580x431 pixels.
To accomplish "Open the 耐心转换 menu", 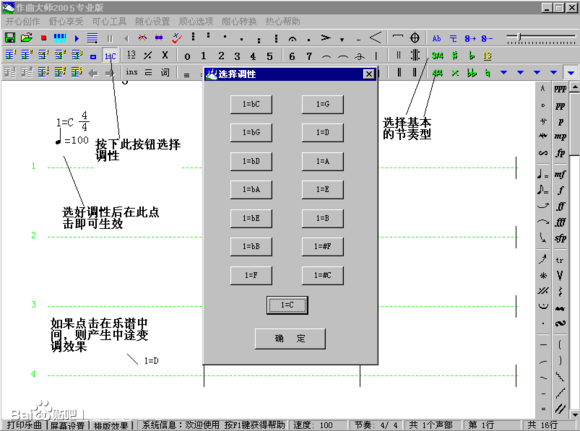I will pyautogui.click(x=239, y=21).
